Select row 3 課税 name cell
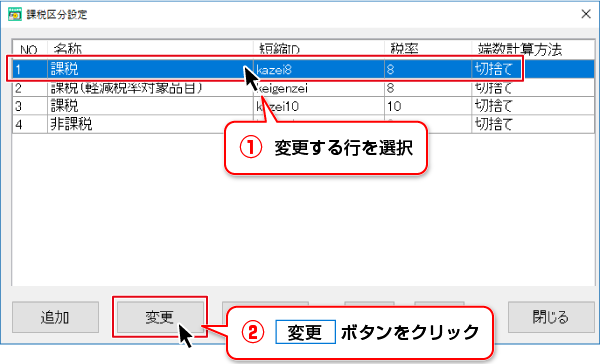The height and width of the screenshot is (364, 600). [x=150, y=106]
